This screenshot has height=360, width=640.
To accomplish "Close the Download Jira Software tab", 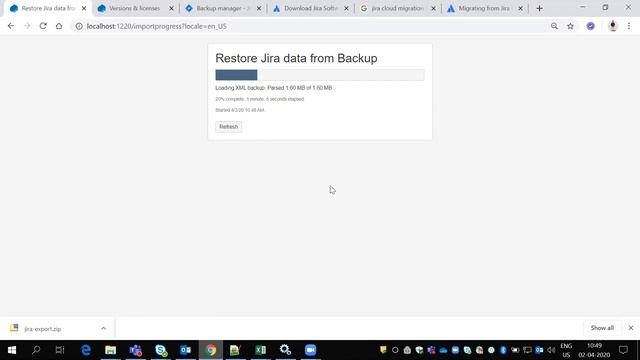I will (x=347, y=8).
